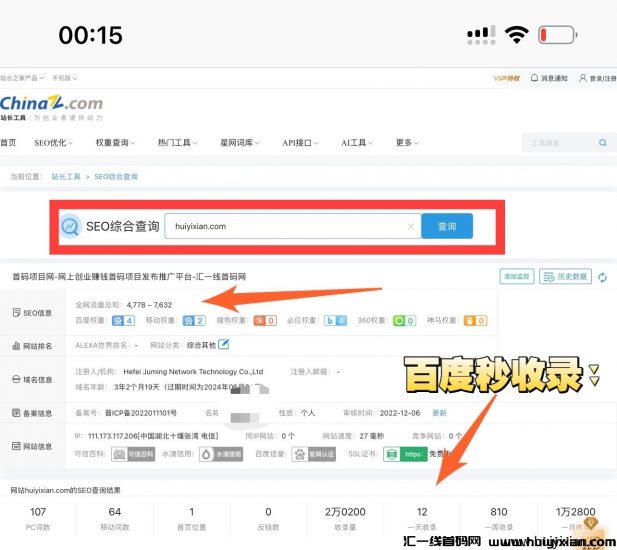Click the 4,778 ~ 7,632 traffic value
The height and width of the screenshot is (550, 617).
click(149, 305)
